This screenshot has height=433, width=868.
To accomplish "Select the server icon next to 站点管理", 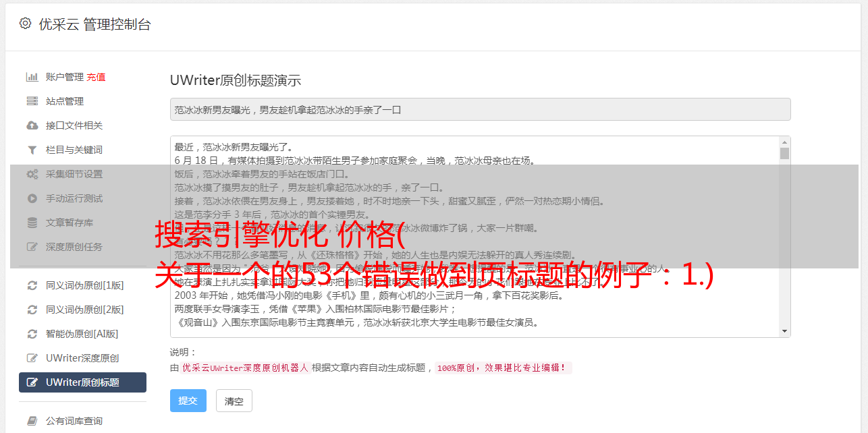I will pos(32,101).
